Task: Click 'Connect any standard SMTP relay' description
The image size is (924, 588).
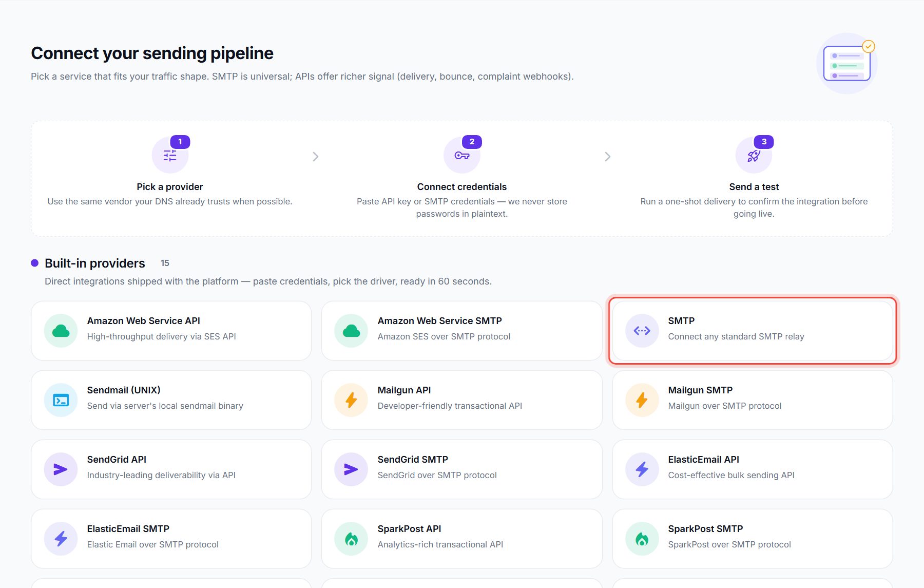Action: [x=736, y=337]
